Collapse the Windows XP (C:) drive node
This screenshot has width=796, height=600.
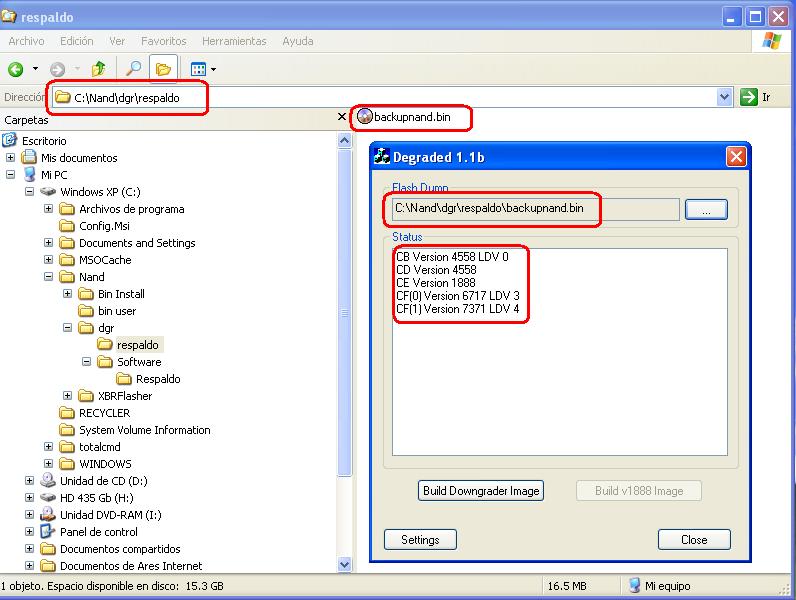point(29,192)
